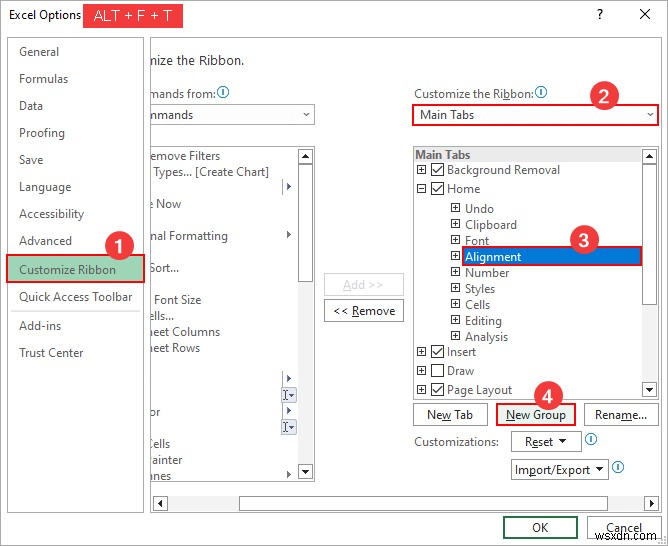
Task: Open the Reset dropdown button
Action: pyautogui.click(x=546, y=442)
